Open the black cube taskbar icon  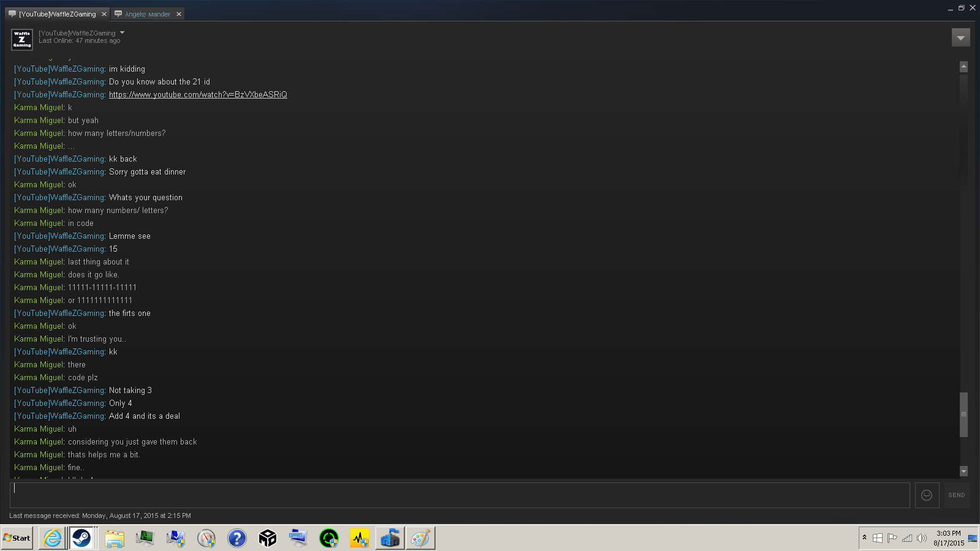(x=268, y=539)
